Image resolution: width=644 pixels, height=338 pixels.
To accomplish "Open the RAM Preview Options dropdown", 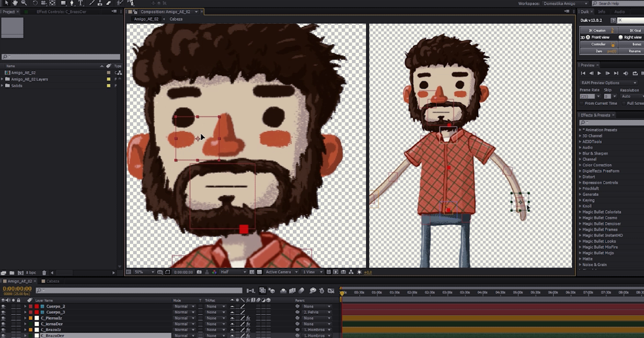I will [x=608, y=83].
